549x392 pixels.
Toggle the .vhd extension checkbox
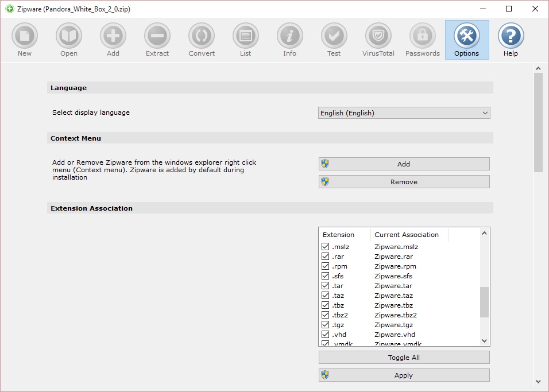[x=325, y=335]
